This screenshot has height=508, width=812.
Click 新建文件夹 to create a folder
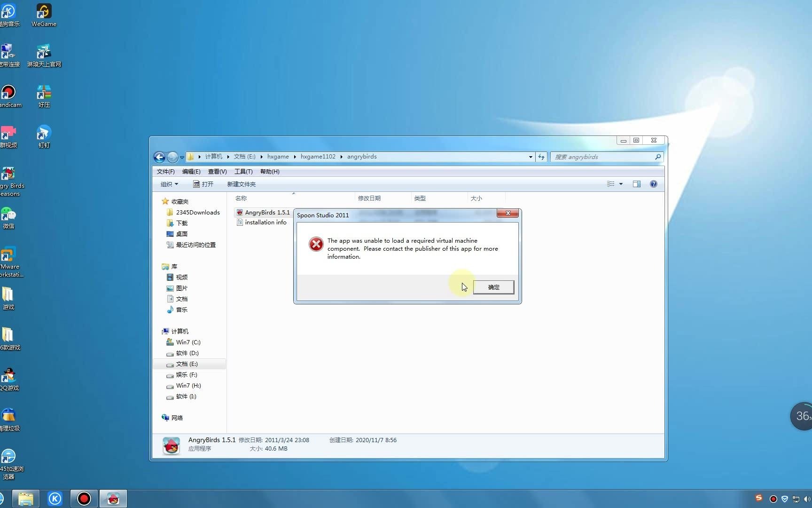242,184
